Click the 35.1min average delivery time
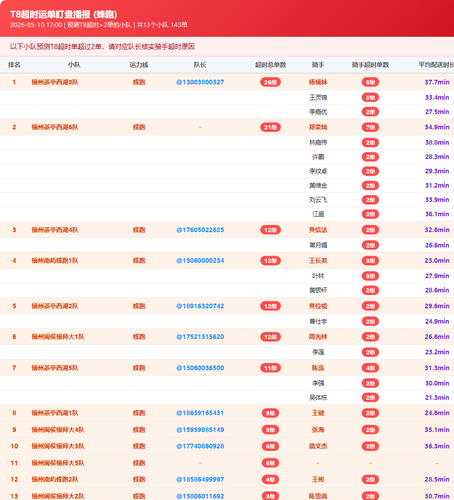454x500 pixels. click(437, 430)
